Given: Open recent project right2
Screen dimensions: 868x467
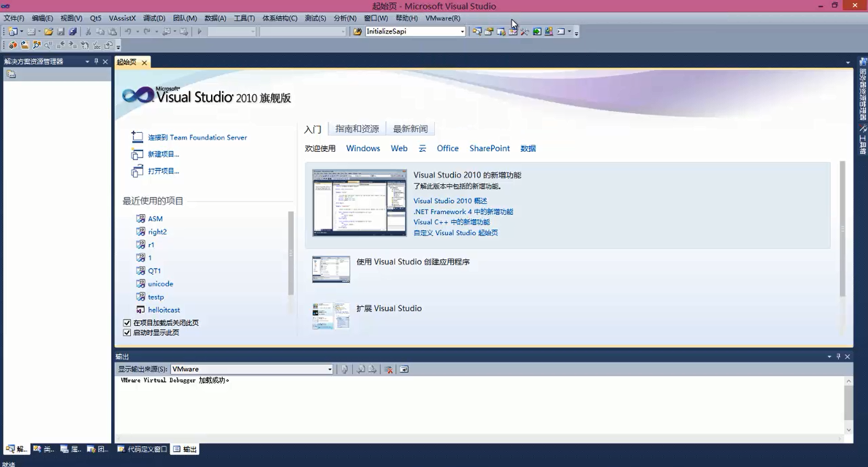Looking at the screenshot, I should (x=157, y=232).
